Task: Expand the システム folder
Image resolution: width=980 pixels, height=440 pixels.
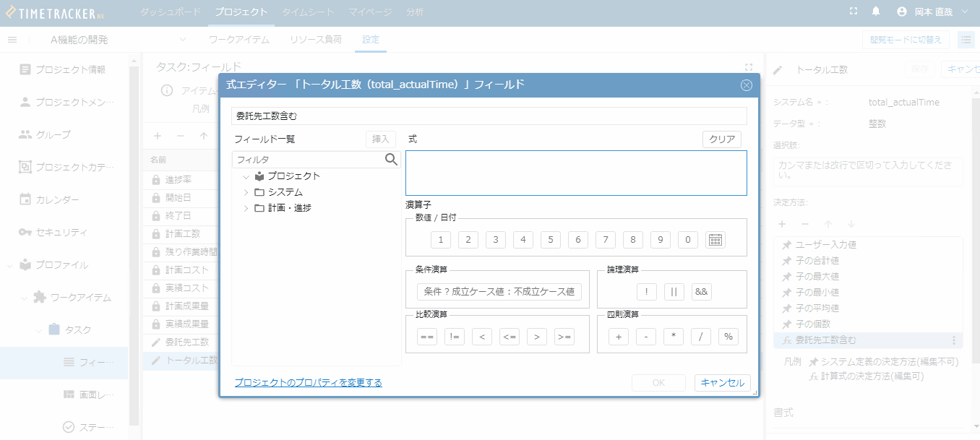Action: click(246, 192)
